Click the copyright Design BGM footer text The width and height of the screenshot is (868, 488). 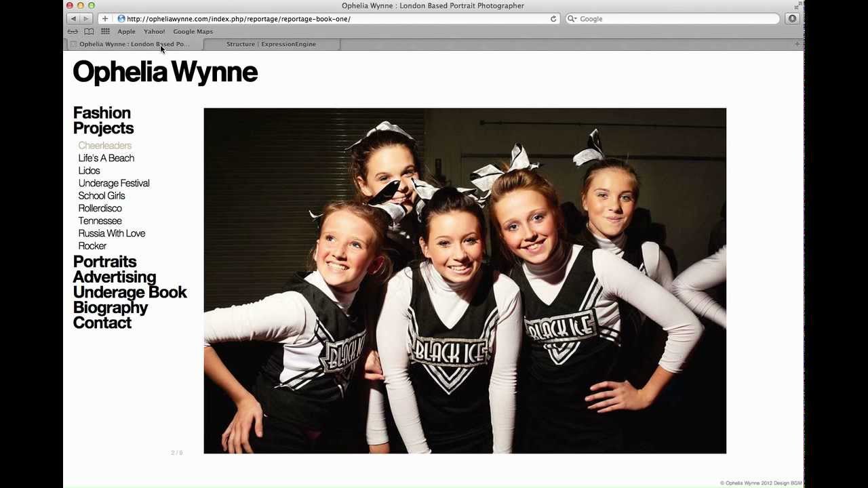[x=761, y=483]
